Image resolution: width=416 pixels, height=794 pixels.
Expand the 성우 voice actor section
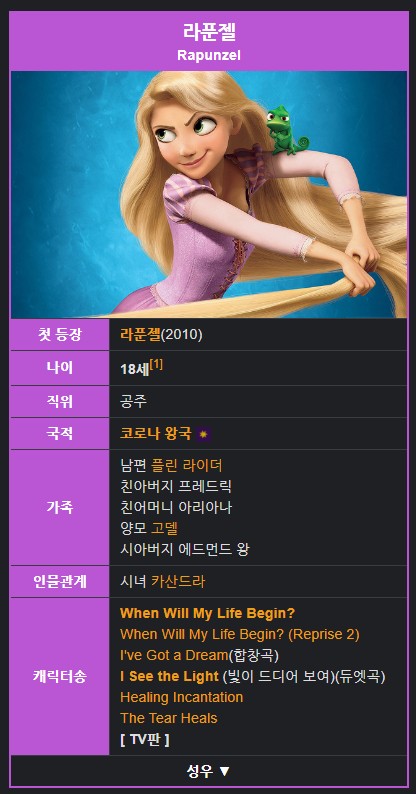point(209,771)
